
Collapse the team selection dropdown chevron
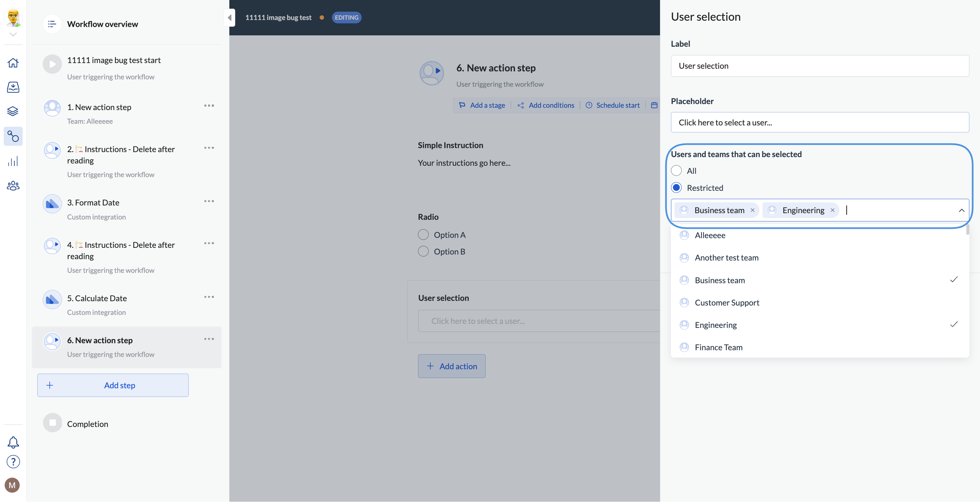[x=961, y=210]
